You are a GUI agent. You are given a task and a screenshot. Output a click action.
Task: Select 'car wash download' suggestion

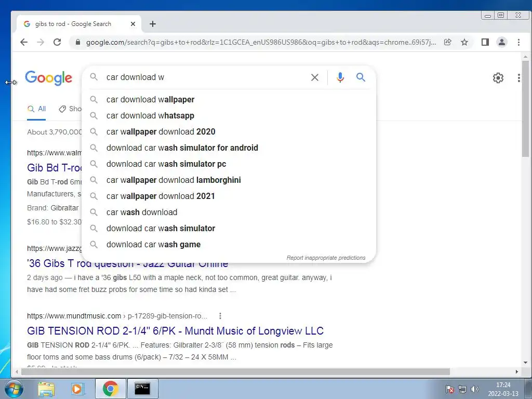point(229,212)
